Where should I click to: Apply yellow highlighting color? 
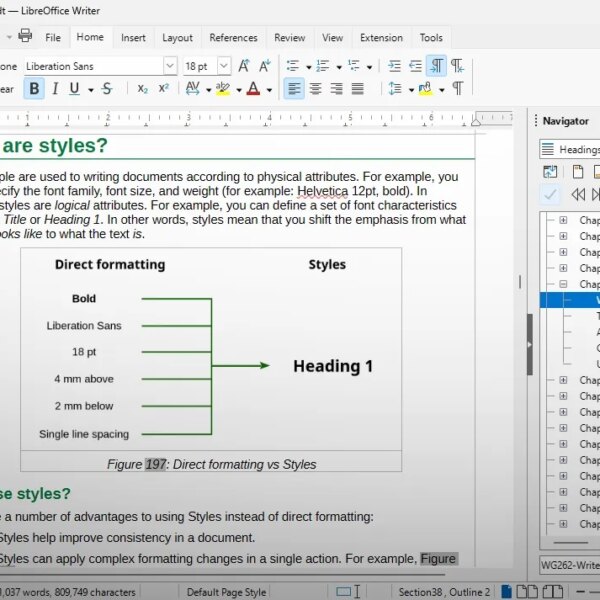pyautogui.click(x=223, y=89)
